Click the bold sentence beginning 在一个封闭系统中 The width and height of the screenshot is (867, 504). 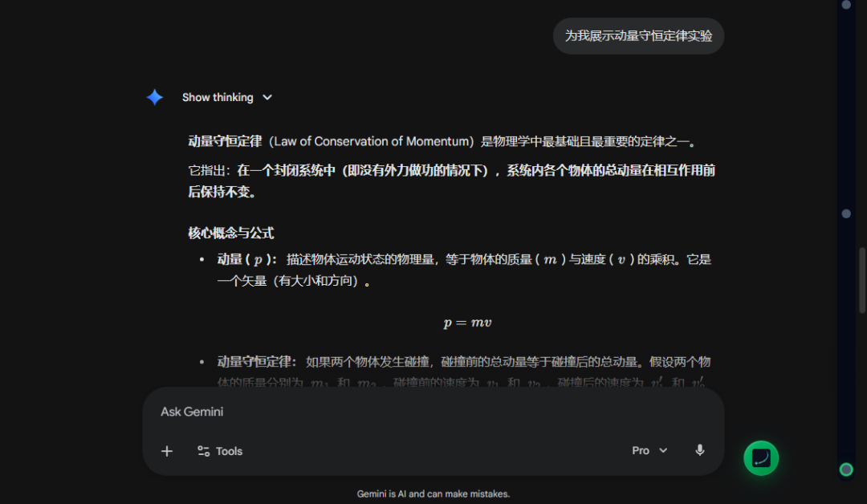coord(452,181)
